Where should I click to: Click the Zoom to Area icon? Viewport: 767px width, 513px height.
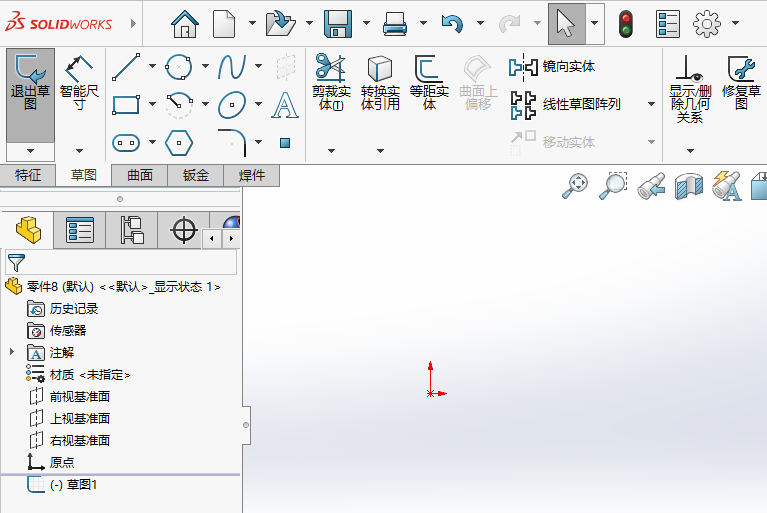613,186
